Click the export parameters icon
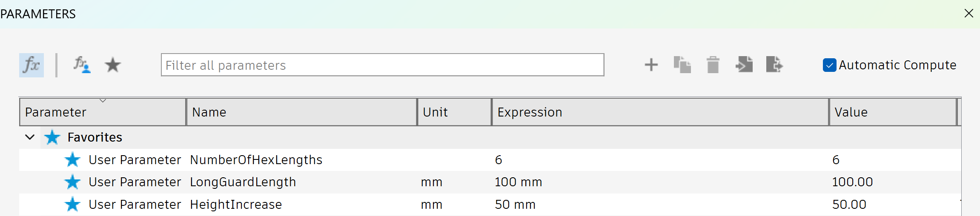This screenshot has width=980, height=216. (x=774, y=65)
